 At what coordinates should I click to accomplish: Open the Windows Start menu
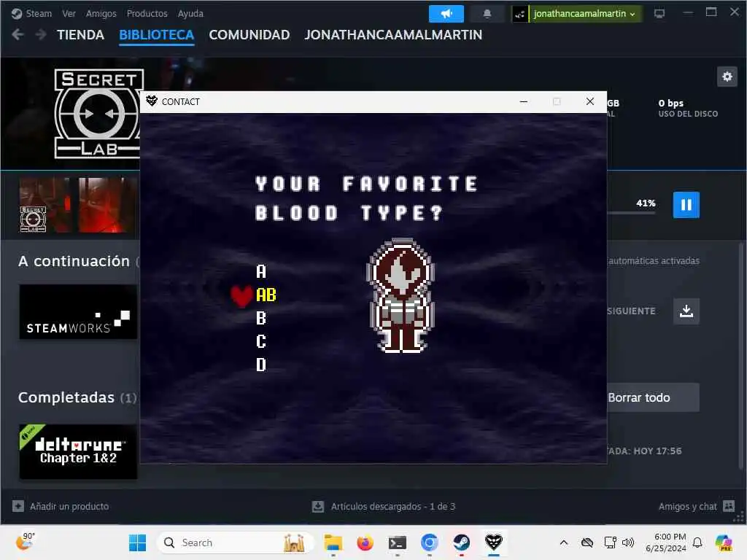(138, 542)
